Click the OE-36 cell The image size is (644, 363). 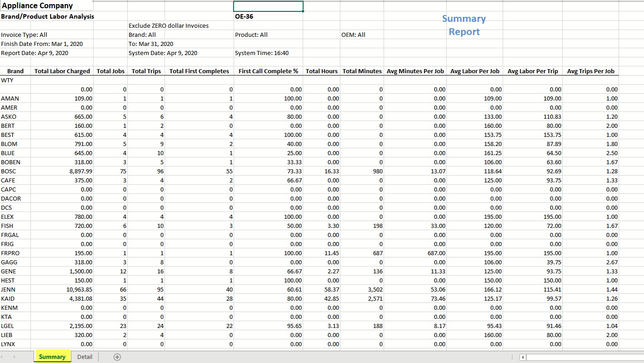point(268,16)
